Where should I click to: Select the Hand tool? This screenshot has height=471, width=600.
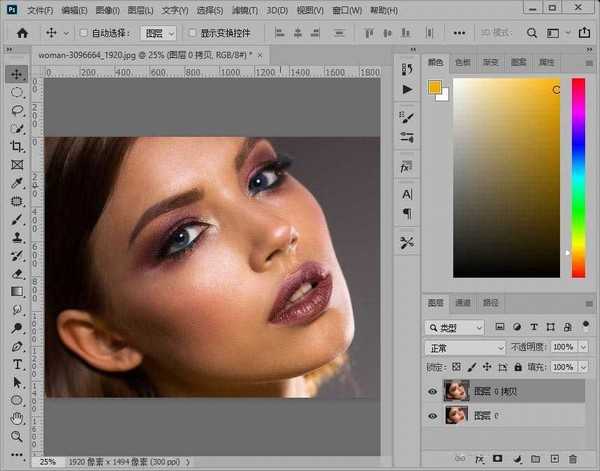click(x=17, y=418)
